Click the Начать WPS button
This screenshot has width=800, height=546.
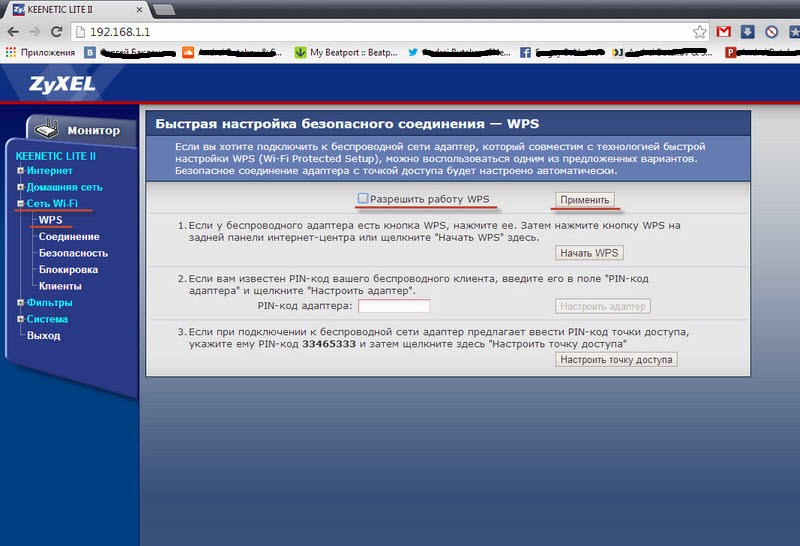pyautogui.click(x=589, y=253)
